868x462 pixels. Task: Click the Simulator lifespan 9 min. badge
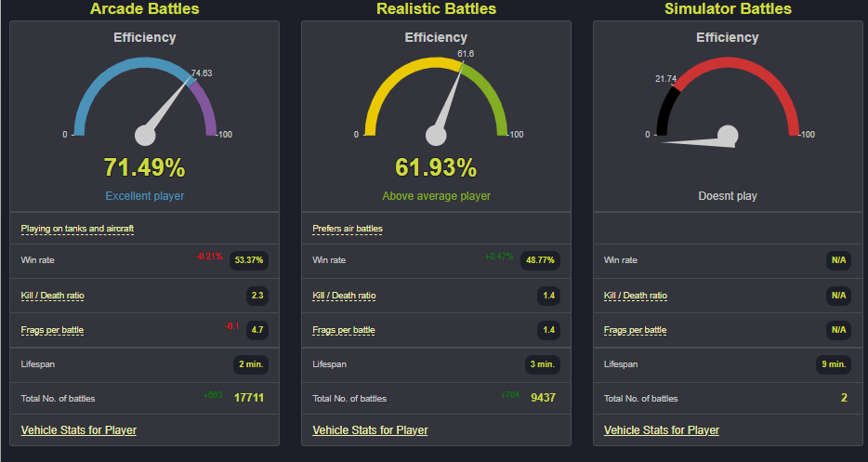click(835, 364)
